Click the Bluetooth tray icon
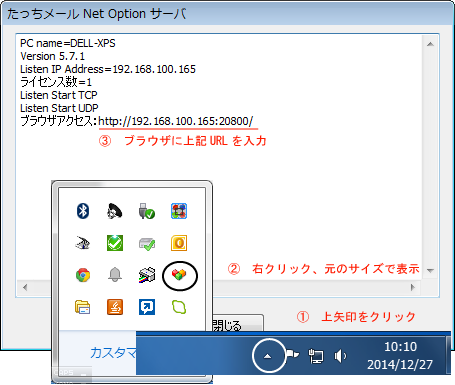Image resolution: width=455 pixels, height=385 pixels. click(x=83, y=211)
